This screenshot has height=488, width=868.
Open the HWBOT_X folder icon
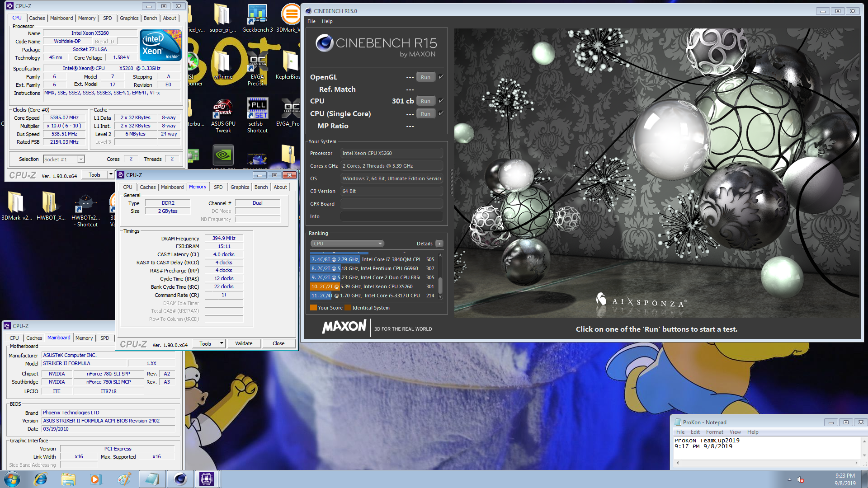[x=51, y=206]
